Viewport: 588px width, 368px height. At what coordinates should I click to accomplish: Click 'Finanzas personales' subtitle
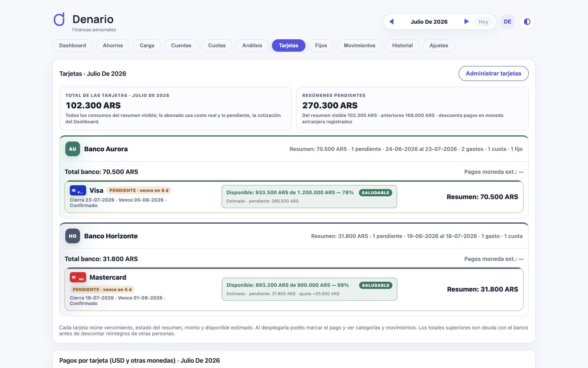click(94, 30)
